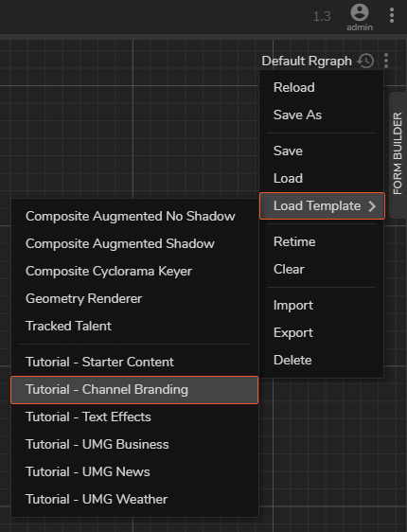Open the top-right application kebab menu
The height and width of the screenshot is (532, 407).
[392, 15]
